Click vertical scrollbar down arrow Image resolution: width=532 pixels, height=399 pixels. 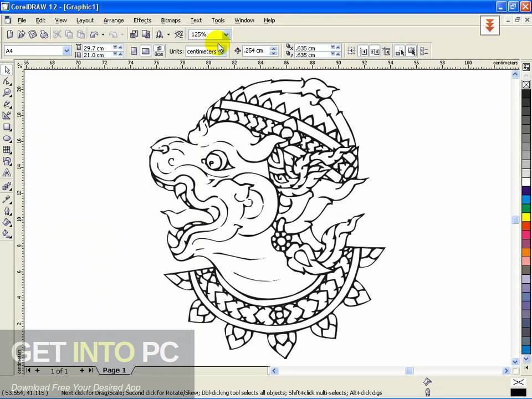[515, 362]
